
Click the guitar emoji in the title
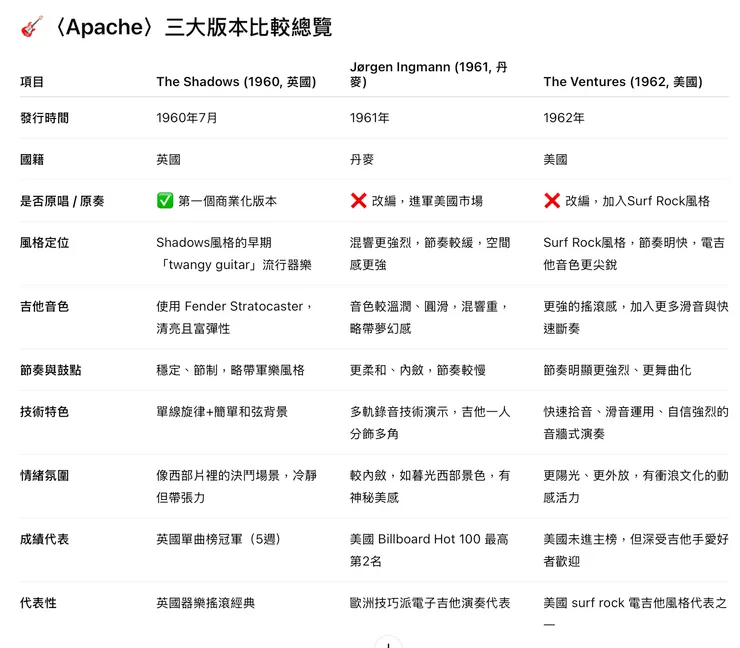point(32,26)
